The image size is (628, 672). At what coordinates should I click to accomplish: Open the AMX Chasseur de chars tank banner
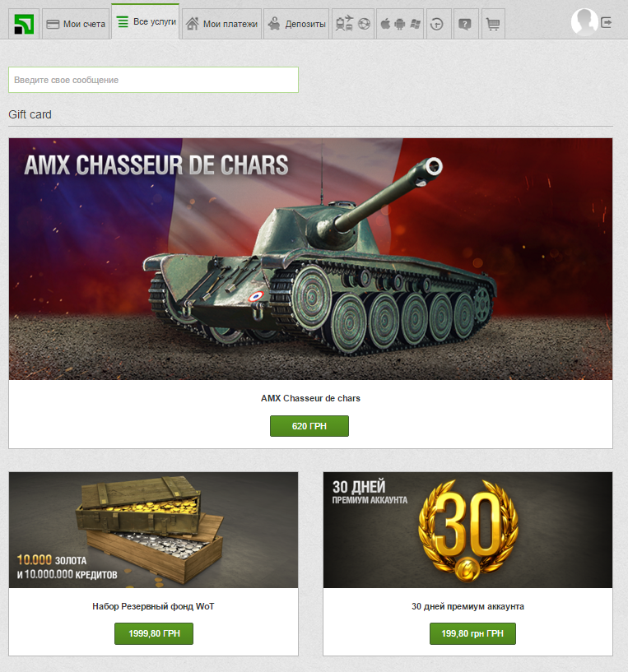(x=310, y=259)
